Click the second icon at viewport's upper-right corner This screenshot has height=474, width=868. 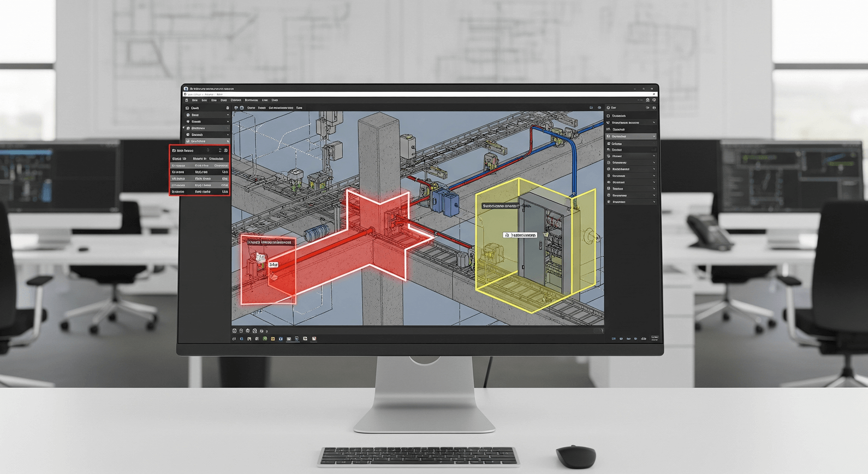click(599, 108)
